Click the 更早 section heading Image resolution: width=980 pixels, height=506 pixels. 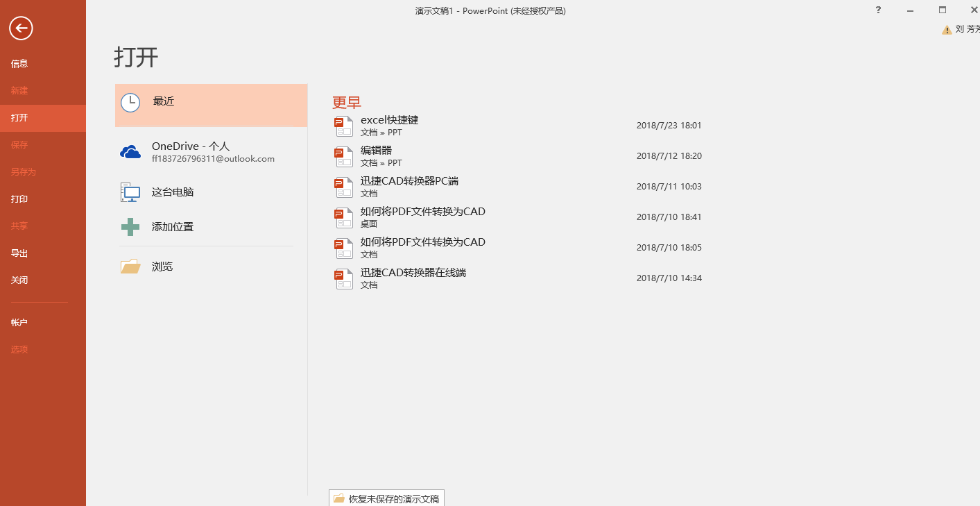pos(347,103)
